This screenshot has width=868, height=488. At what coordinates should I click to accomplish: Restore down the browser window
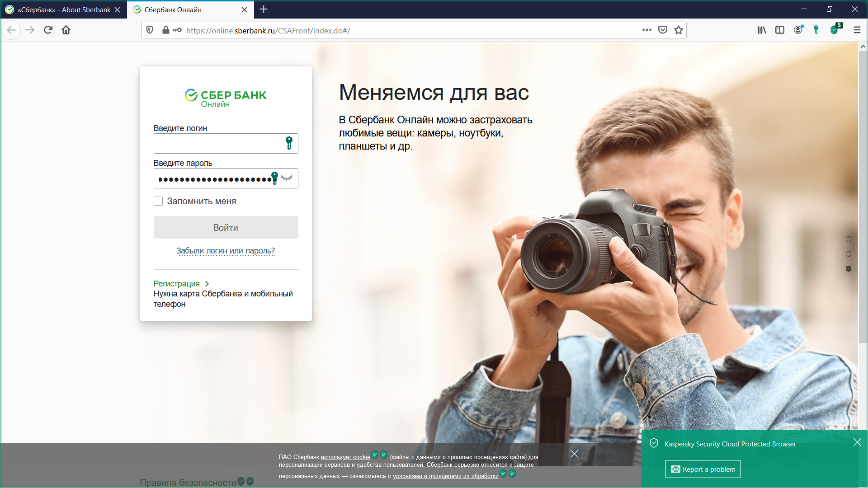pyautogui.click(x=830, y=9)
